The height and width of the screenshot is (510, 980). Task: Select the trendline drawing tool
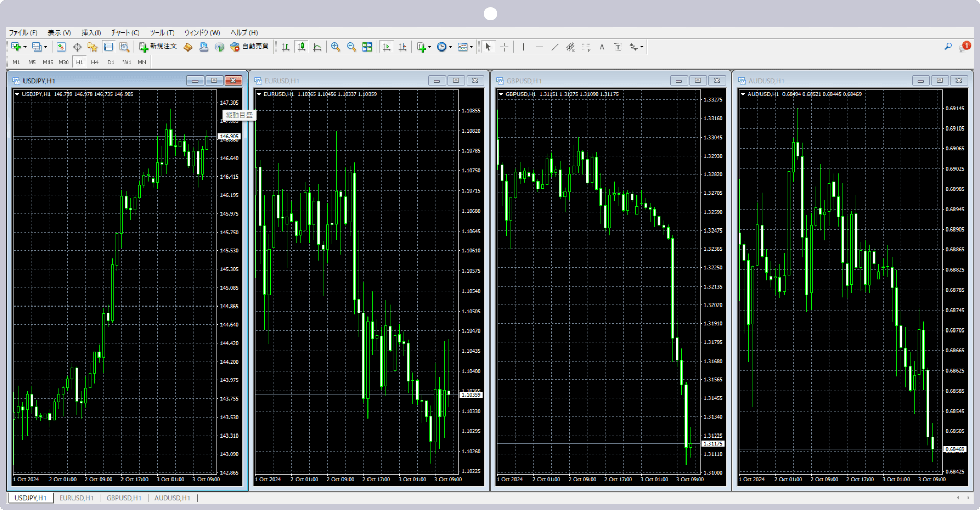coord(555,47)
